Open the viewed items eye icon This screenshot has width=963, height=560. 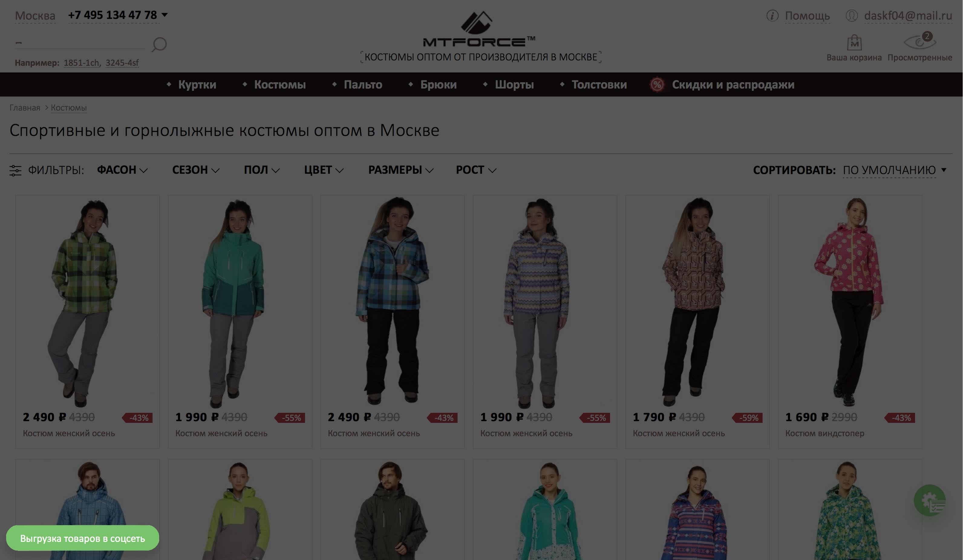[919, 41]
